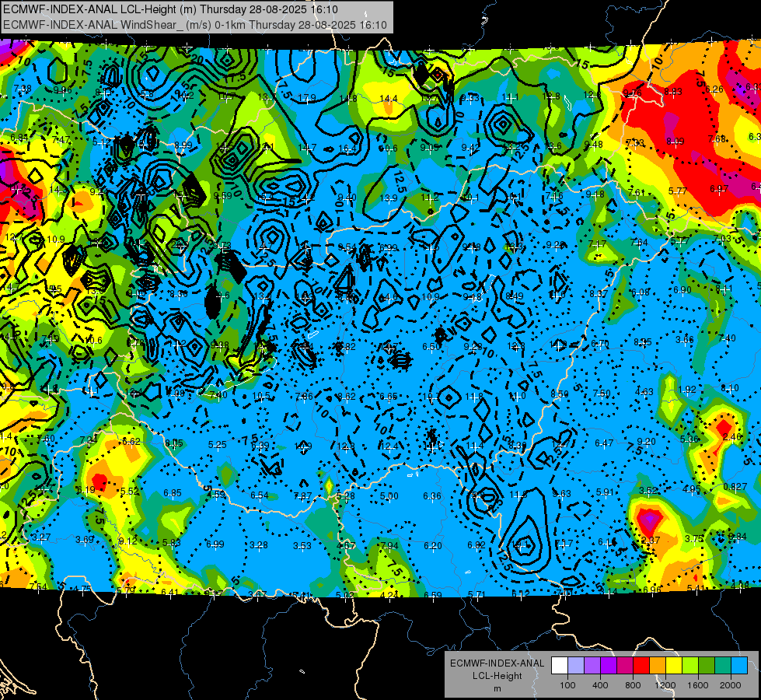Viewport: 761px width, 700px height.
Task: Click the wind shear value 3.66
Action: (x=685, y=340)
